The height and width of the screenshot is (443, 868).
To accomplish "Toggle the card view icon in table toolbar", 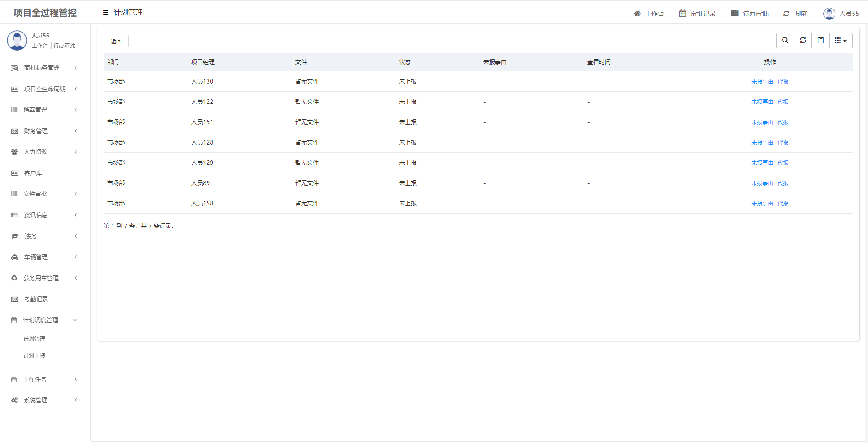I will pos(821,41).
